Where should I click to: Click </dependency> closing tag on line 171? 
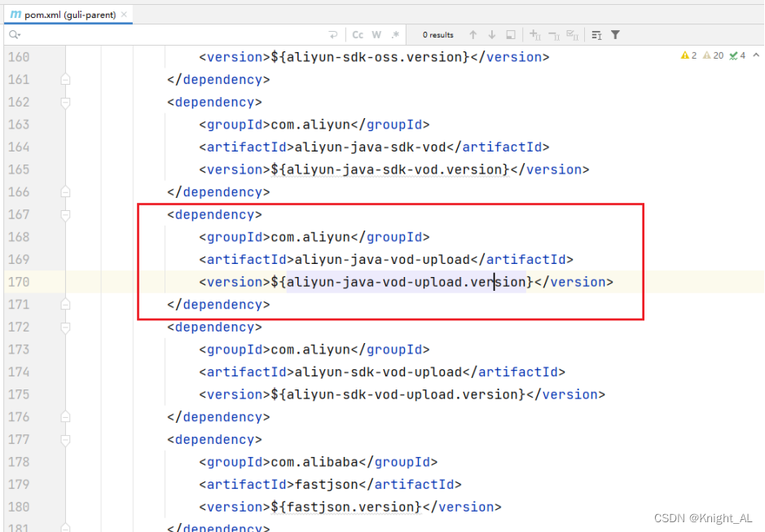[x=218, y=305]
